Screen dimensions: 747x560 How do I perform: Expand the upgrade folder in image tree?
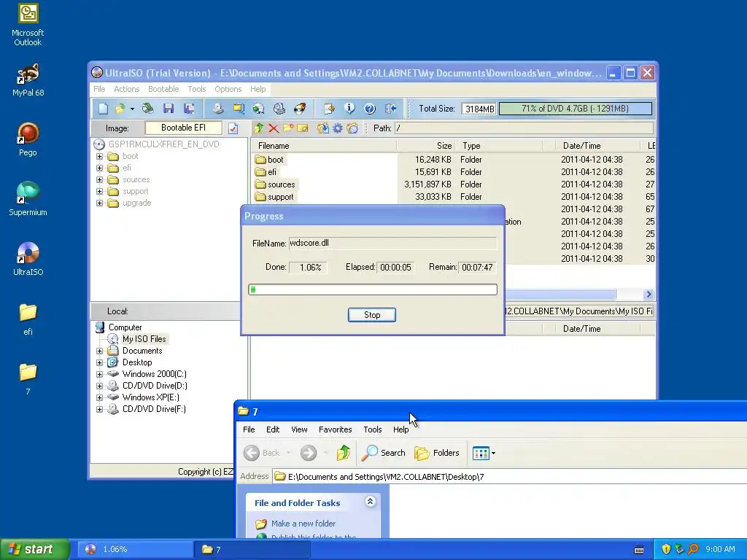coord(99,203)
